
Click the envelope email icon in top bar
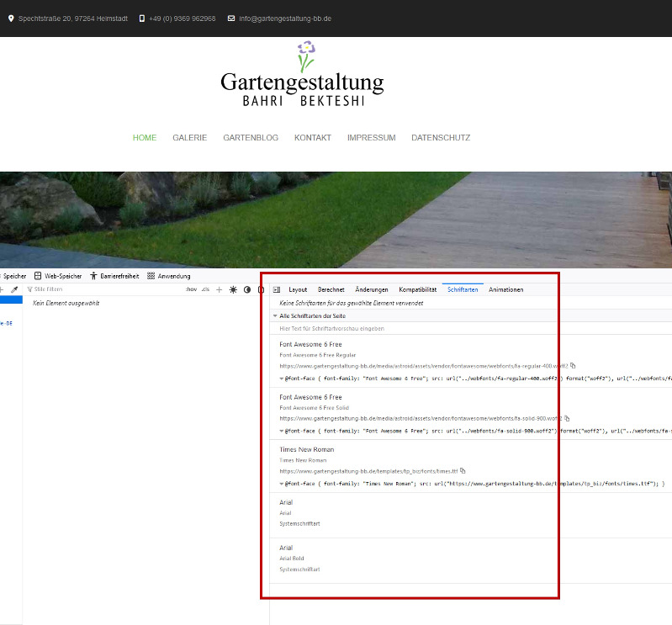pos(231,19)
